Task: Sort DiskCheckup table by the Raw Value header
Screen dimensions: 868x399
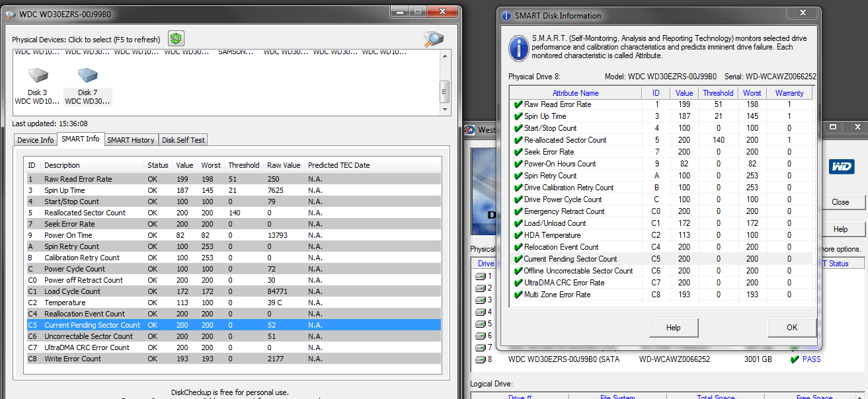Action: coord(284,165)
